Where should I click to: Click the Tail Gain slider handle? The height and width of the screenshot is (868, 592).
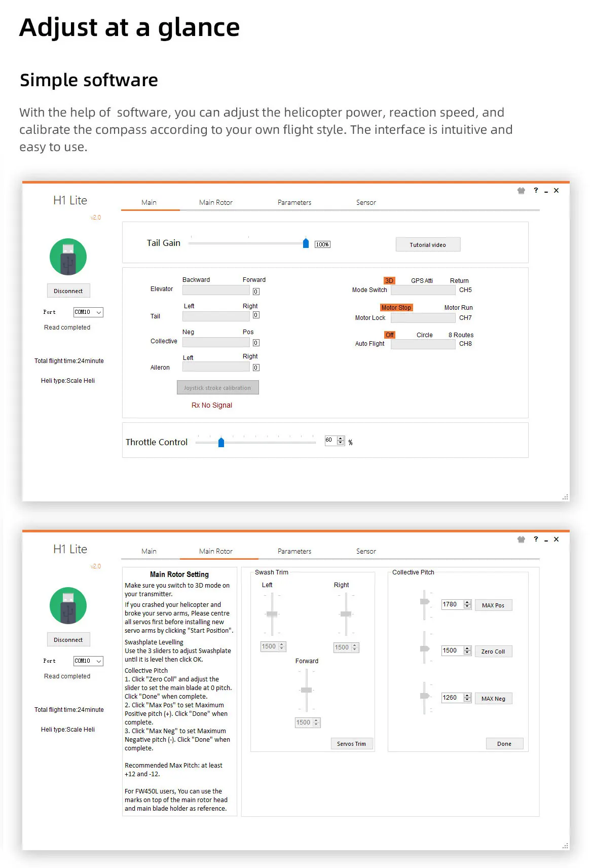[306, 243]
